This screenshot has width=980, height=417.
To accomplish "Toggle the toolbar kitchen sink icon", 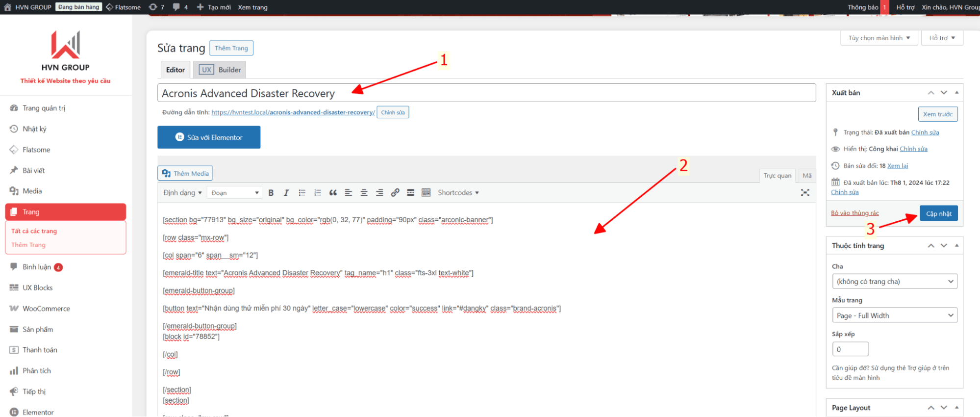I will point(426,193).
